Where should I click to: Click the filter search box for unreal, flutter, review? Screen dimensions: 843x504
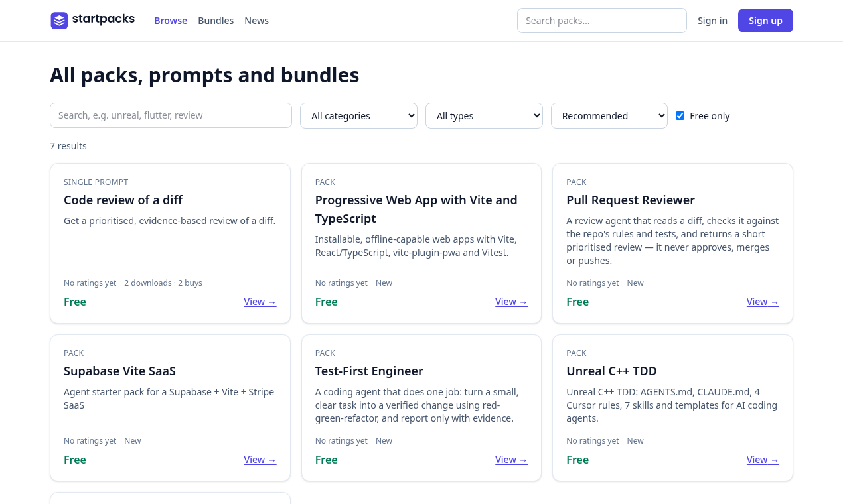coord(171,115)
